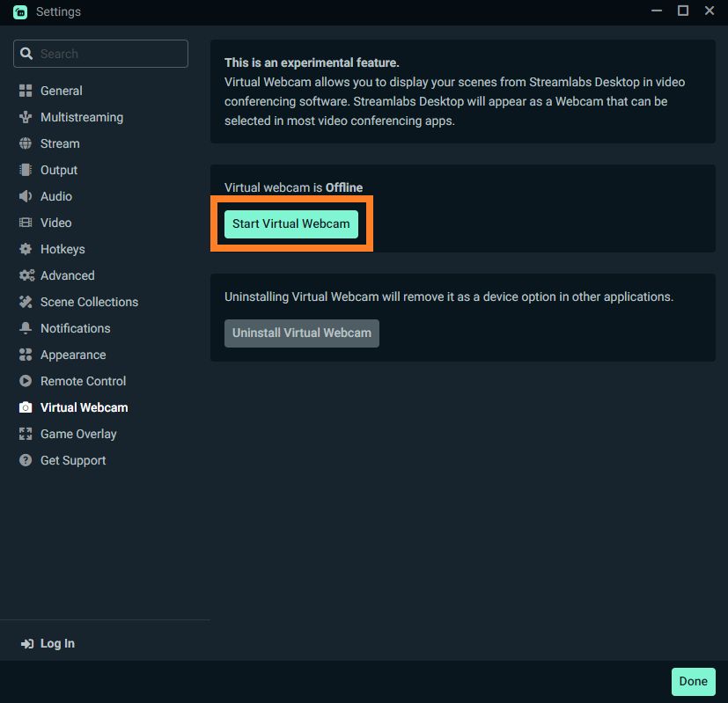Click the Notifications bell icon
This screenshot has width=728, height=703.
pos(26,328)
